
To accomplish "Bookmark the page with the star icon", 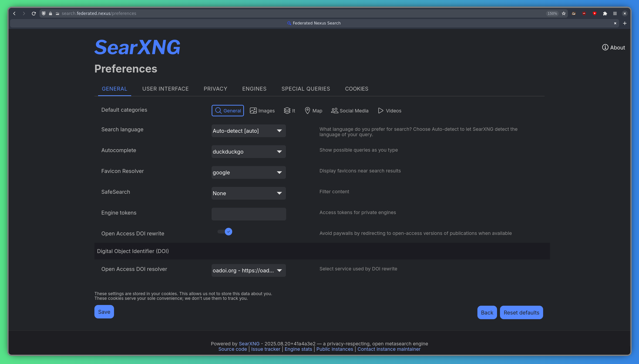I will (563, 13).
